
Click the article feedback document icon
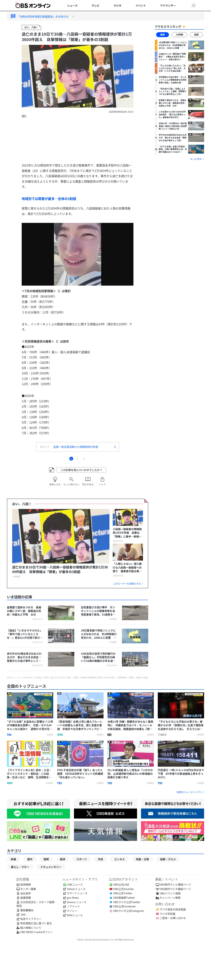(x=52, y=470)
